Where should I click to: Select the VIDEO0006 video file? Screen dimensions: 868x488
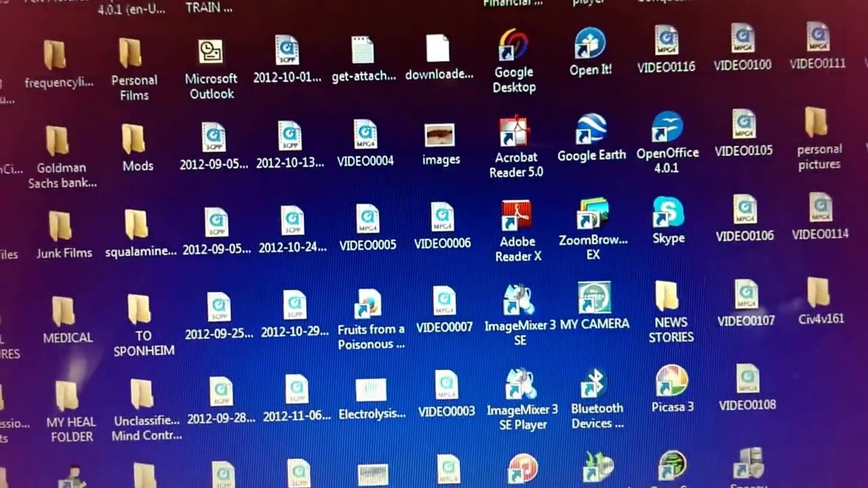click(442, 217)
